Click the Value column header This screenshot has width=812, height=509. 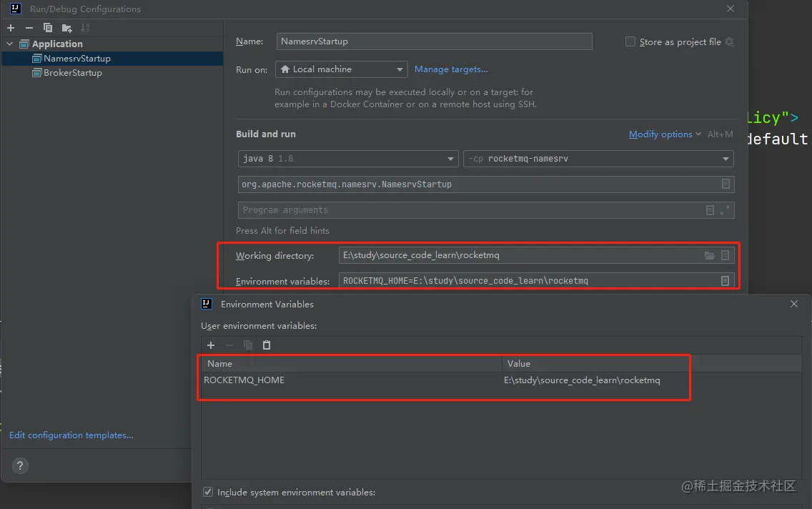tap(651, 363)
